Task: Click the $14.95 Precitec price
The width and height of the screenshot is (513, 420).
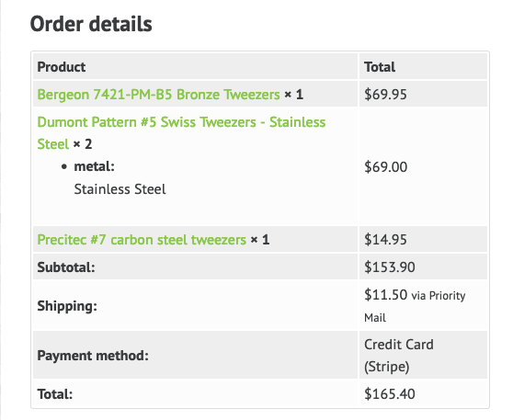Action: [385, 240]
